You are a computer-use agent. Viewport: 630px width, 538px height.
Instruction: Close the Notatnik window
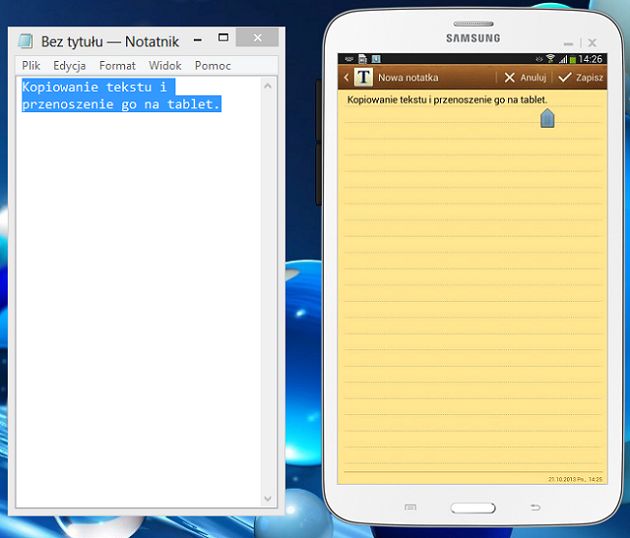pos(258,37)
